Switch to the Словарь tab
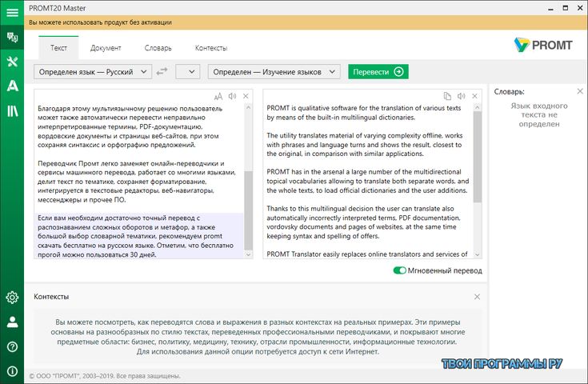Viewport: 588px width, 384px height. [158, 48]
